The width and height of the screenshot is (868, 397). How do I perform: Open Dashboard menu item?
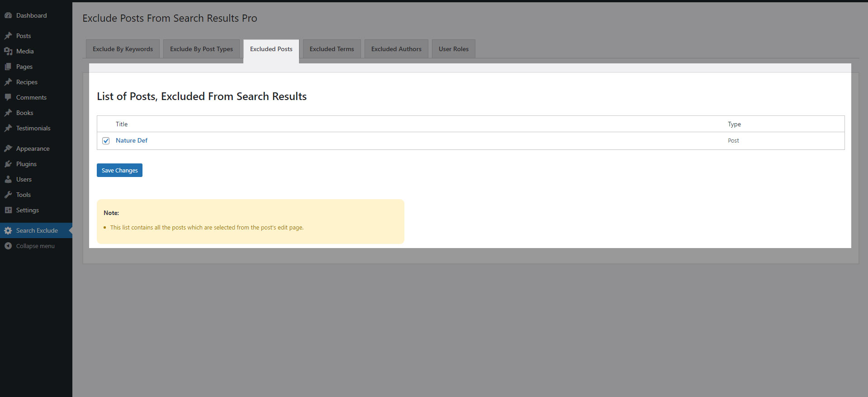pyautogui.click(x=31, y=15)
